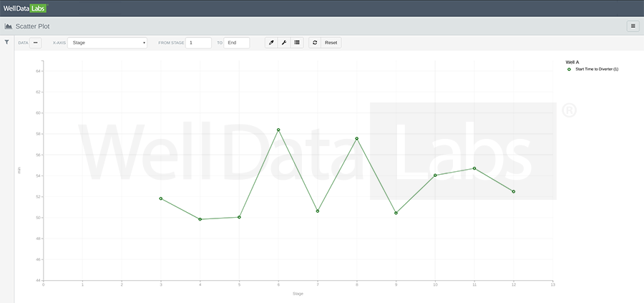Viewport: 644px width, 303px height.
Task: Click the Stage x-axis title
Action: 298,294
